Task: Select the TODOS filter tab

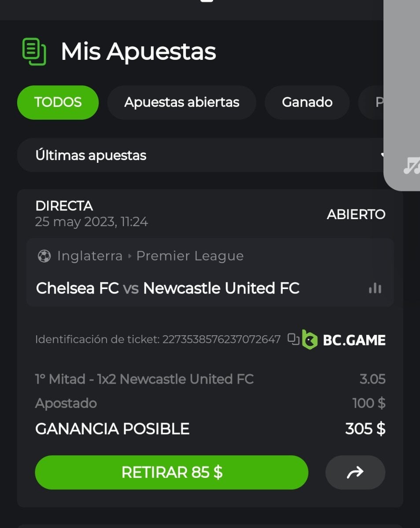Action: (x=58, y=103)
